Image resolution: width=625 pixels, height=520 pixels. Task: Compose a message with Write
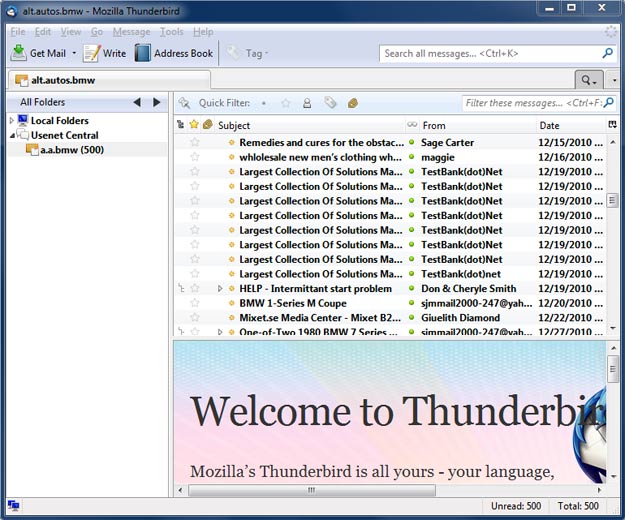[x=104, y=53]
